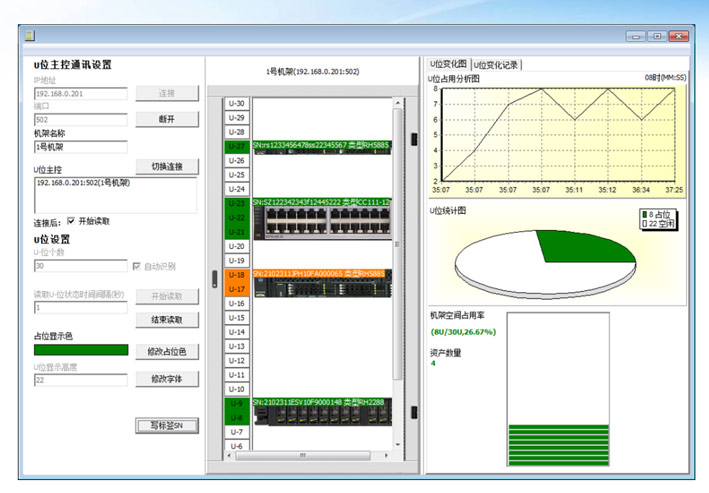This screenshot has width=709, height=493.
Task: Click the 写标签SN button
Action: tap(167, 426)
